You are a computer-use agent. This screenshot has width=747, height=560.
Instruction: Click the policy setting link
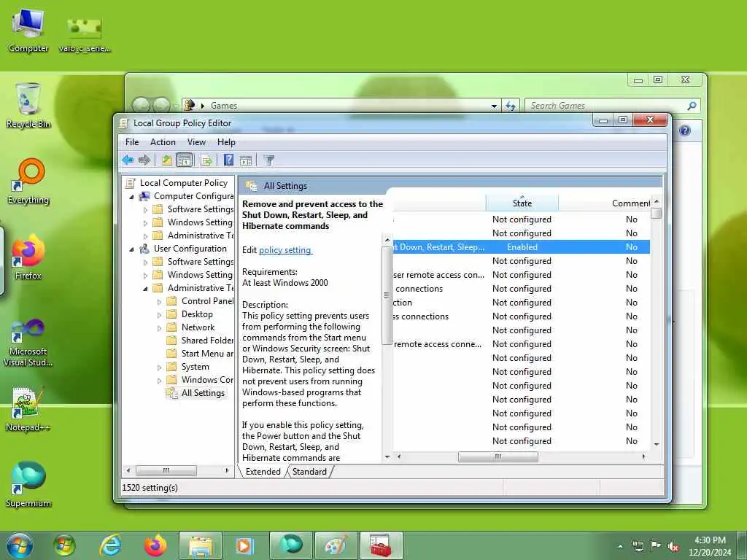tap(285, 250)
